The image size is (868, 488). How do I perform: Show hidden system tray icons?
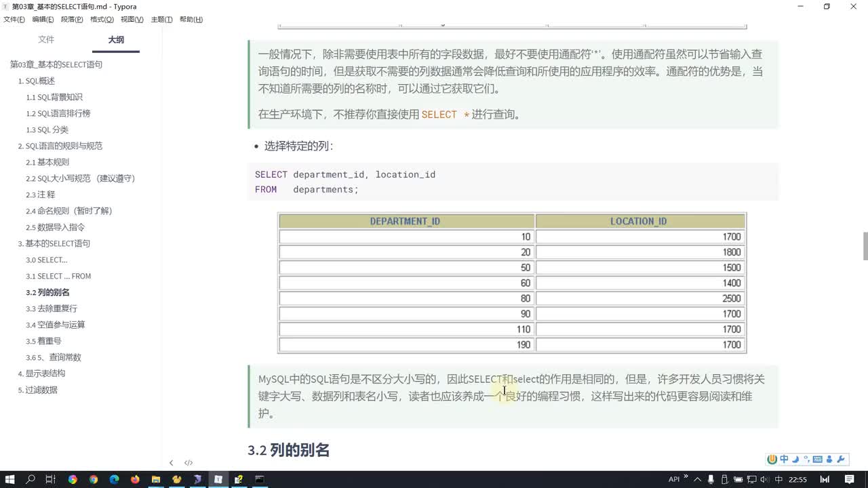click(697, 479)
